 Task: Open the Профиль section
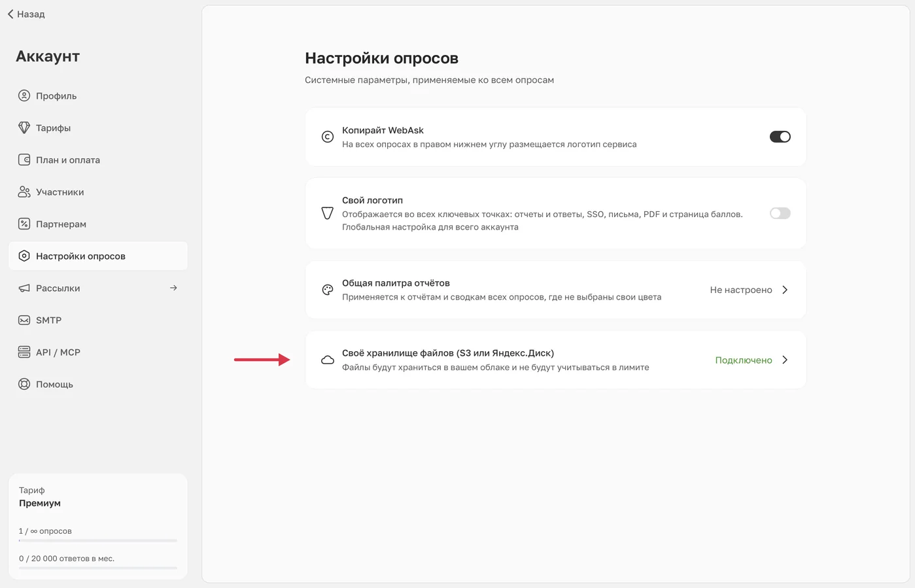tap(98, 95)
